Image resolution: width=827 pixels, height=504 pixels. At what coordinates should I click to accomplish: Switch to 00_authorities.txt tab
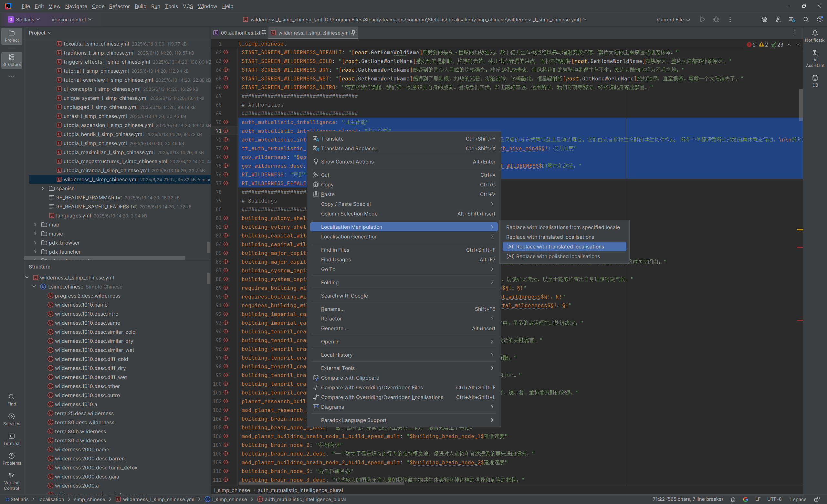pyautogui.click(x=240, y=33)
